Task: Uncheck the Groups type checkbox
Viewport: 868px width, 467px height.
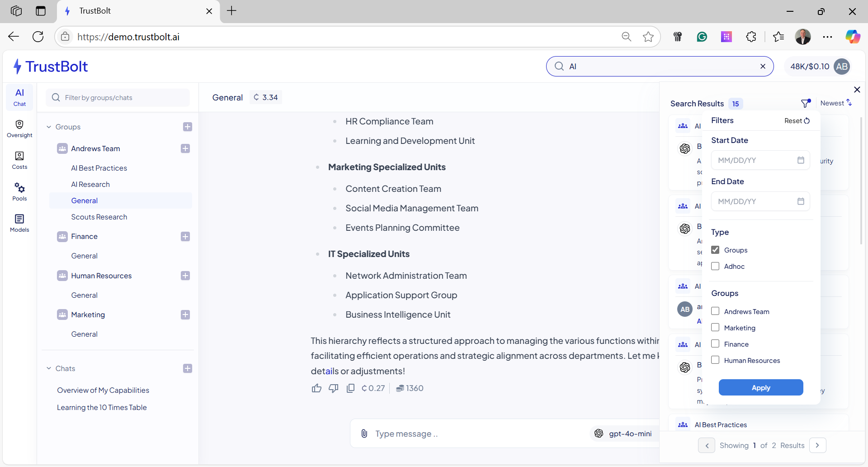Action: point(715,250)
